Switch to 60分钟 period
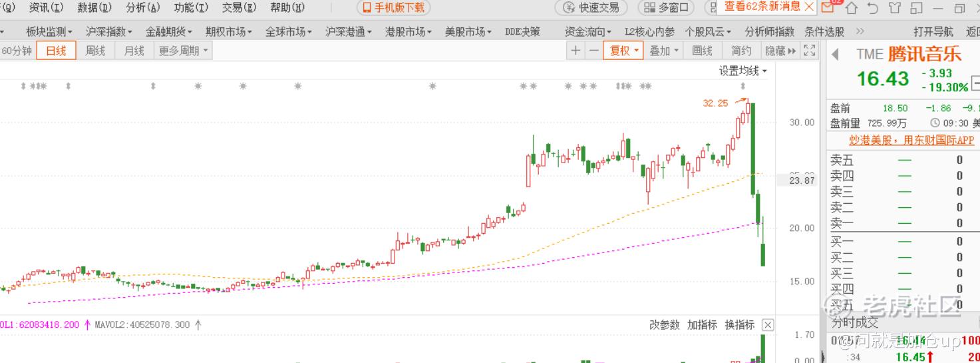The height and width of the screenshot is (363, 980). tap(17, 51)
